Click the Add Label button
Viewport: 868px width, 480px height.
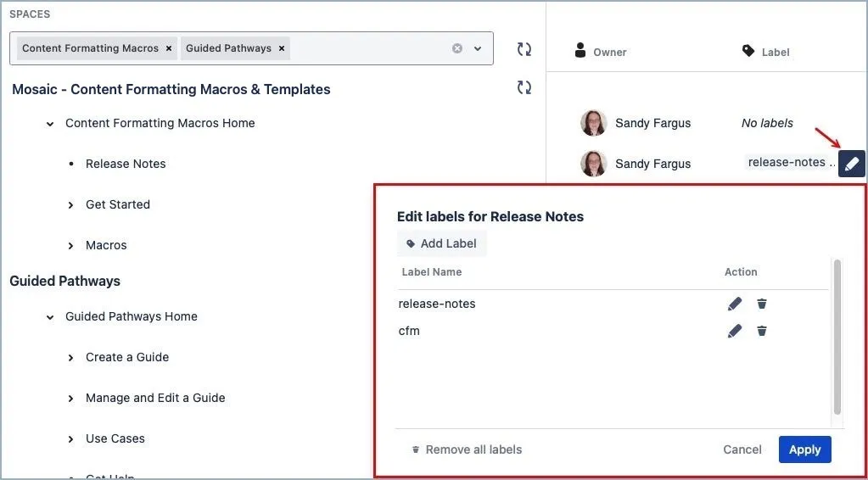(442, 243)
